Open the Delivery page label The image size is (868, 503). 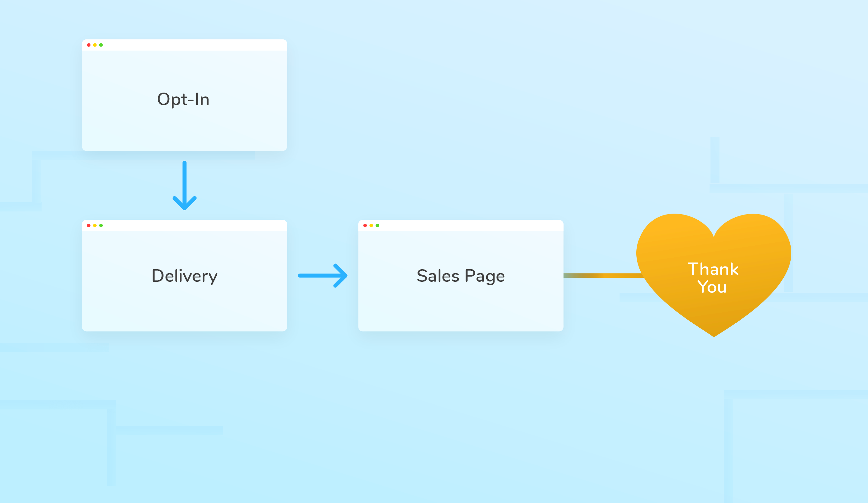[x=185, y=275]
